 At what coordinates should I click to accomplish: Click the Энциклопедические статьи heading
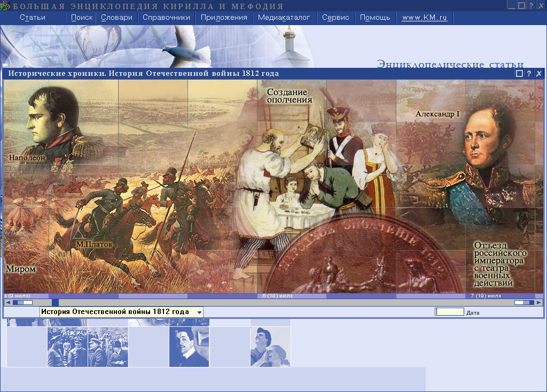tap(450, 64)
